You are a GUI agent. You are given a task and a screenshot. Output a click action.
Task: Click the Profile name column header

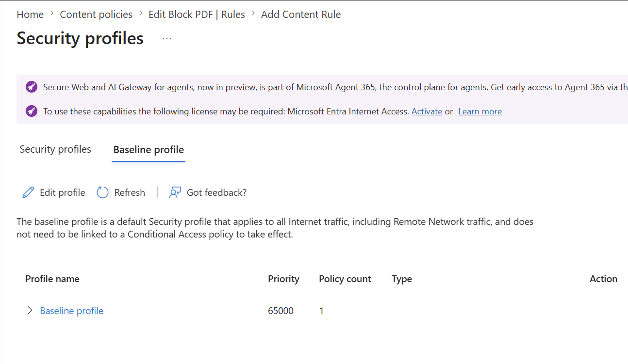tap(52, 279)
